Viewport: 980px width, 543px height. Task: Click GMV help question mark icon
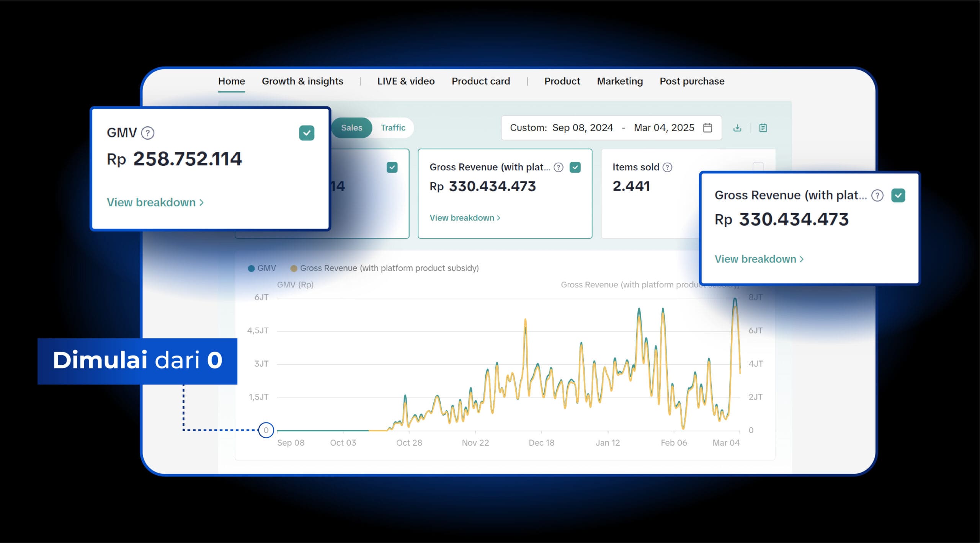(148, 133)
